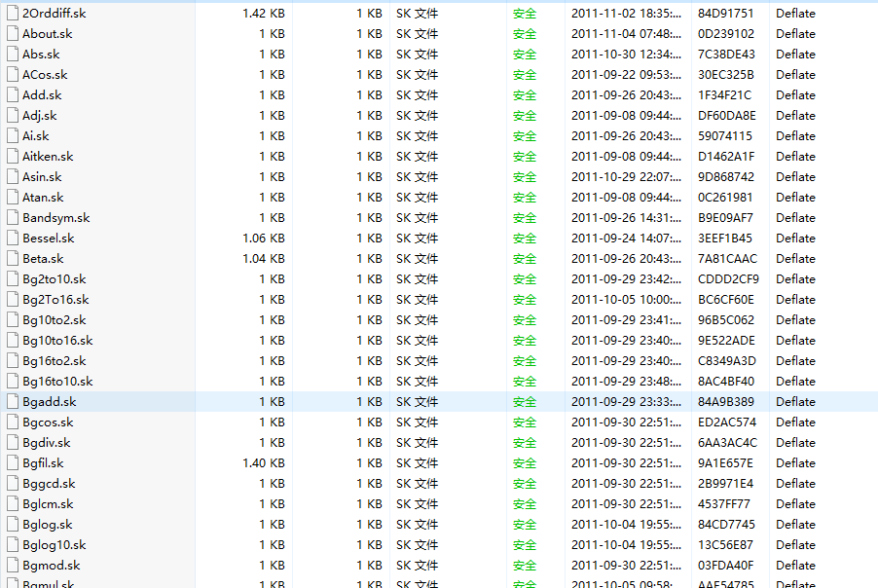Click CRC value 84D91751
878x588 pixels.
click(726, 13)
